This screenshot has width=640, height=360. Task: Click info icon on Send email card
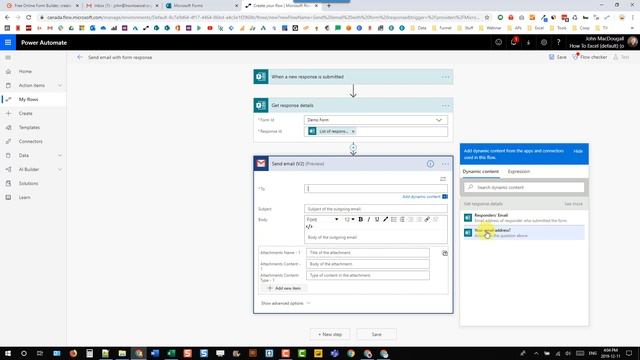tap(430, 164)
